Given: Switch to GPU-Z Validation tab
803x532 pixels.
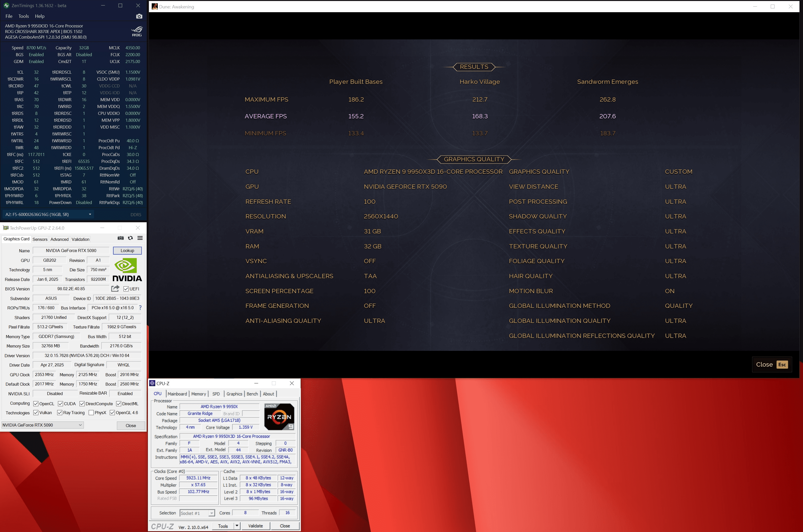Looking at the screenshot, I should point(81,239).
